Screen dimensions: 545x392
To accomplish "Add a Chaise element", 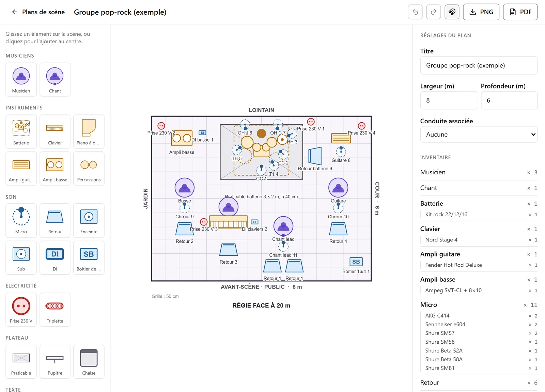I will (x=89, y=362).
